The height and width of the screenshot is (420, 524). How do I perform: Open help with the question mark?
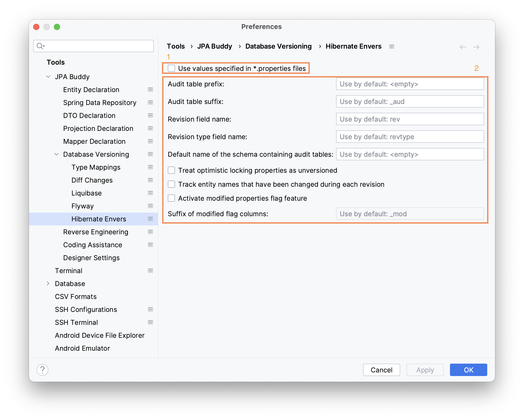[x=42, y=370]
